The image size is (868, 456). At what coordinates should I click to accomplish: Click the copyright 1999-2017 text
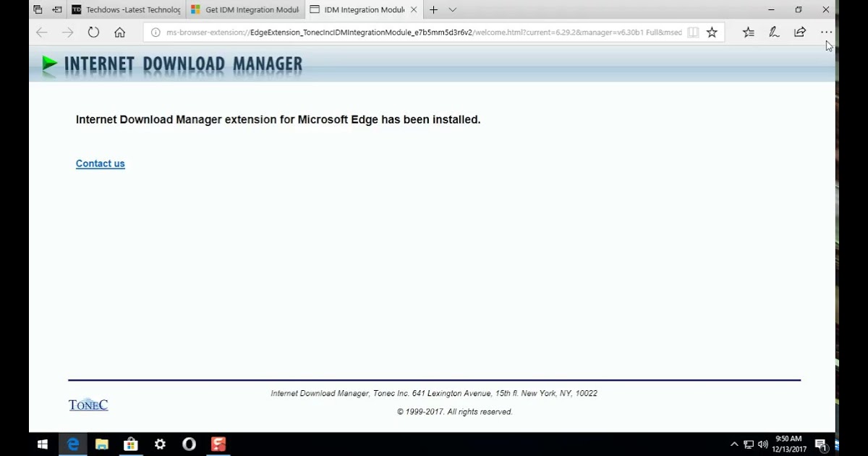pos(454,412)
